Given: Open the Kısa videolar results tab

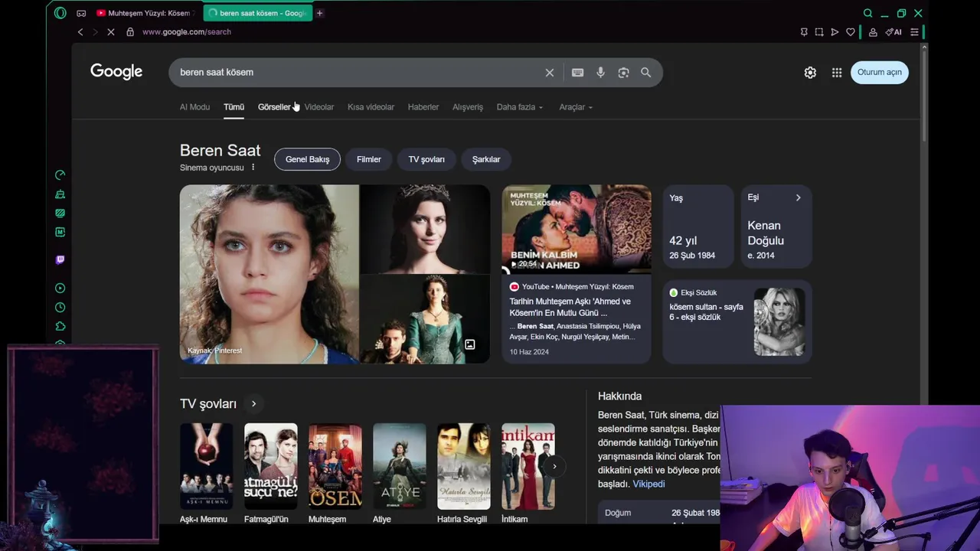Looking at the screenshot, I should click(x=371, y=107).
